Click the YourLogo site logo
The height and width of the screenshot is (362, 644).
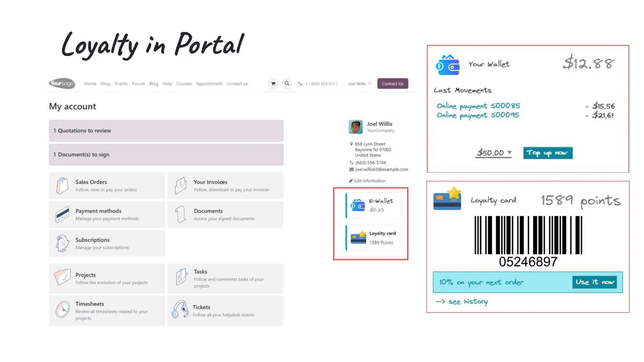tap(62, 83)
